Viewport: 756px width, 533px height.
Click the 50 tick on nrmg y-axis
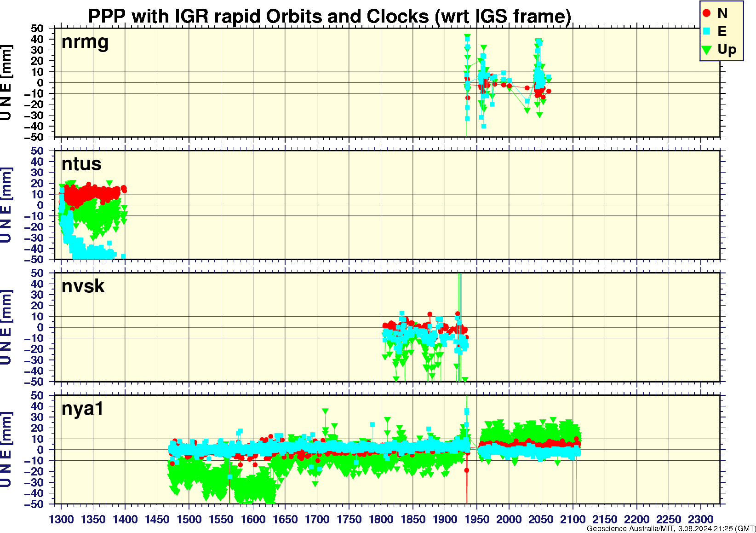(x=37, y=29)
